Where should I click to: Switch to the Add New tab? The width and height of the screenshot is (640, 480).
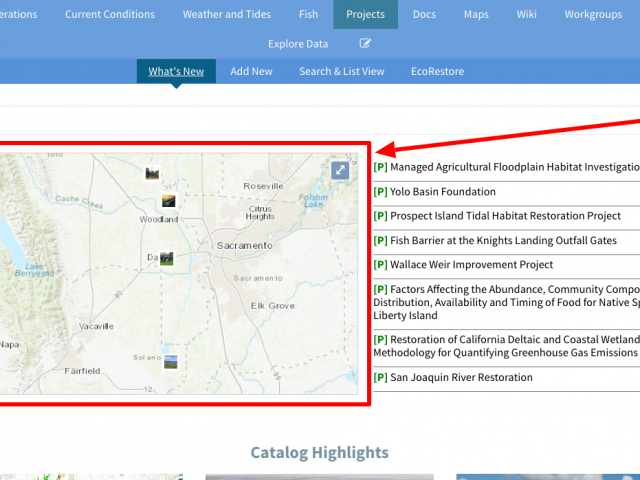point(251,72)
